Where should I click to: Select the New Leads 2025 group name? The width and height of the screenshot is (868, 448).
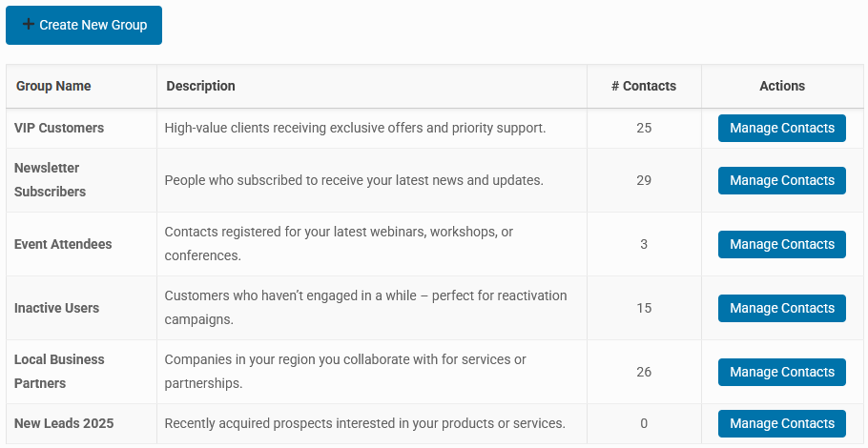64,423
